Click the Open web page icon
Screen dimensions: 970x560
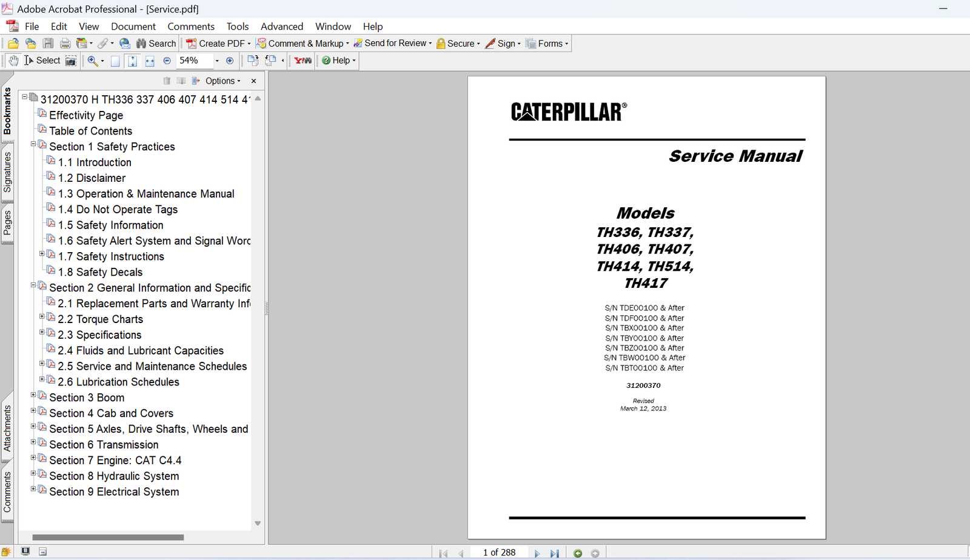click(30, 44)
